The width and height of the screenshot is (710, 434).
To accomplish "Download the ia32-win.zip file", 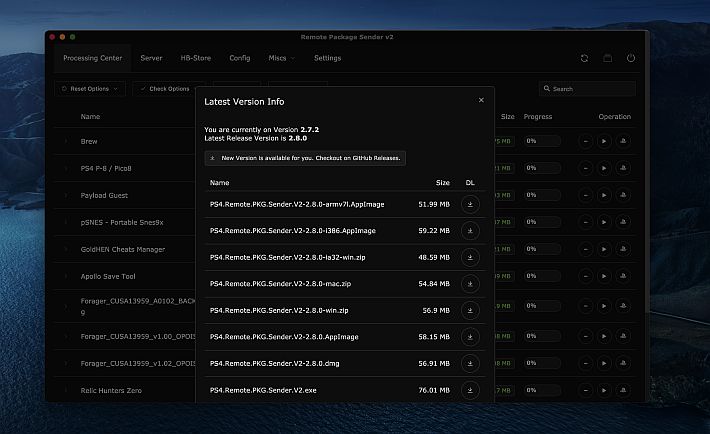I will pos(470,257).
